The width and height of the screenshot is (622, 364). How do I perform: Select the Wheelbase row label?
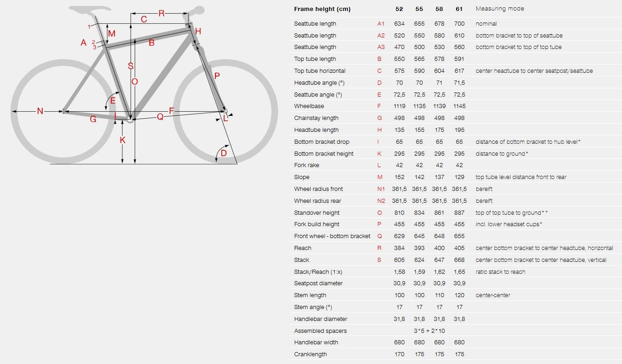coord(309,106)
